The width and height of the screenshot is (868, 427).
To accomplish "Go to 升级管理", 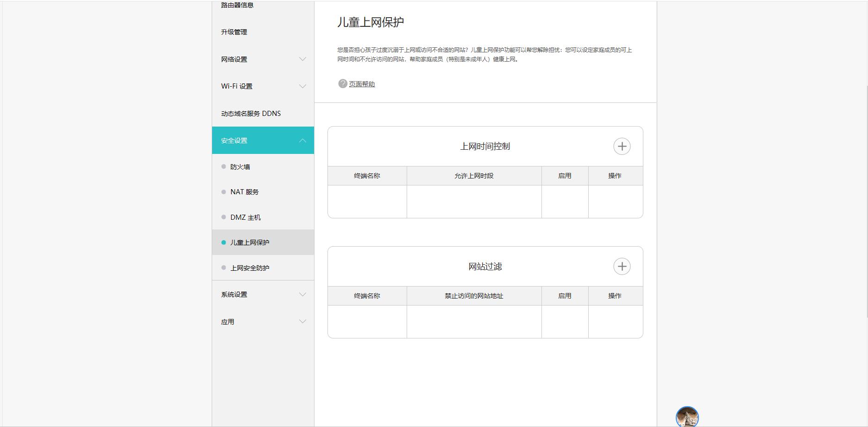I will pyautogui.click(x=233, y=32).
